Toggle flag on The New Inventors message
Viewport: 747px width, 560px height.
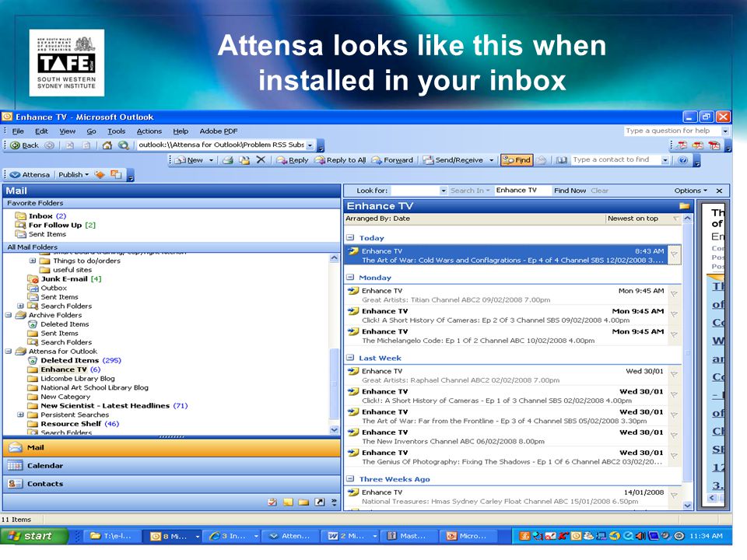[674, 436]
